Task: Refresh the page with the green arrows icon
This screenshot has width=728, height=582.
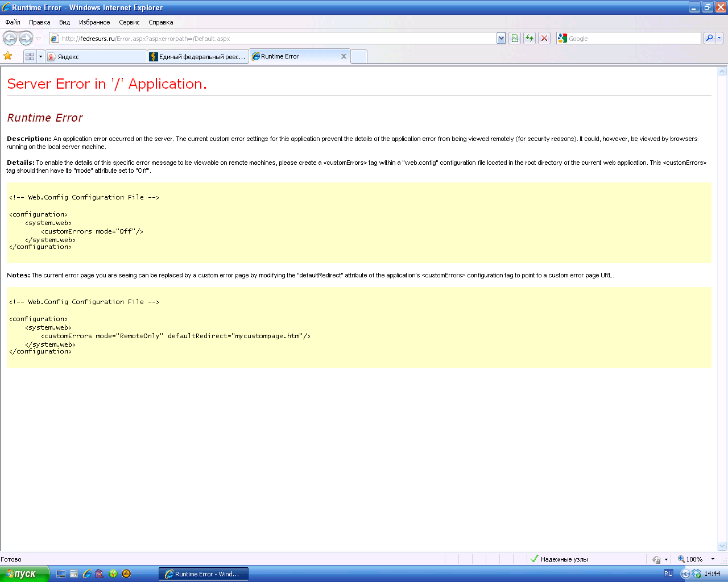Action: tap(530, 38)
